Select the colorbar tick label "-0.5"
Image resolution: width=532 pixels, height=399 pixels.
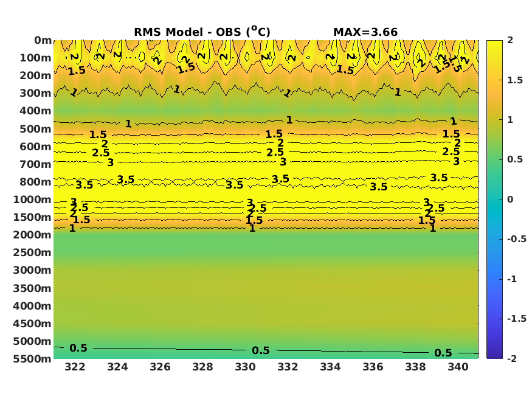pos(517,239)
